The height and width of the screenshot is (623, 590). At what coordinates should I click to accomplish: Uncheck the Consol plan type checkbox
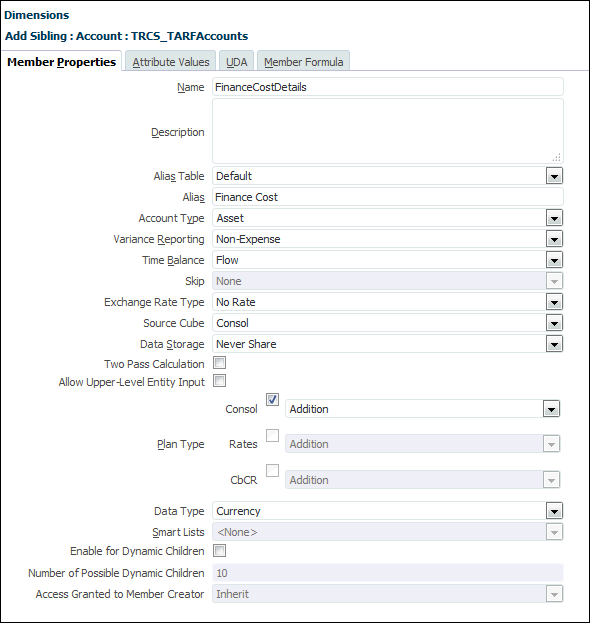point(273,399)
